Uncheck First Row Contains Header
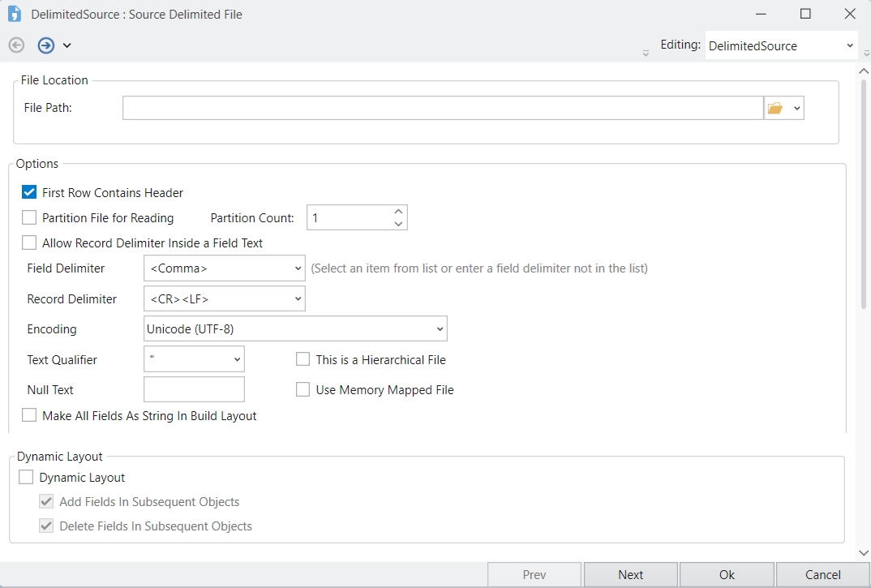 pos(29,193)
